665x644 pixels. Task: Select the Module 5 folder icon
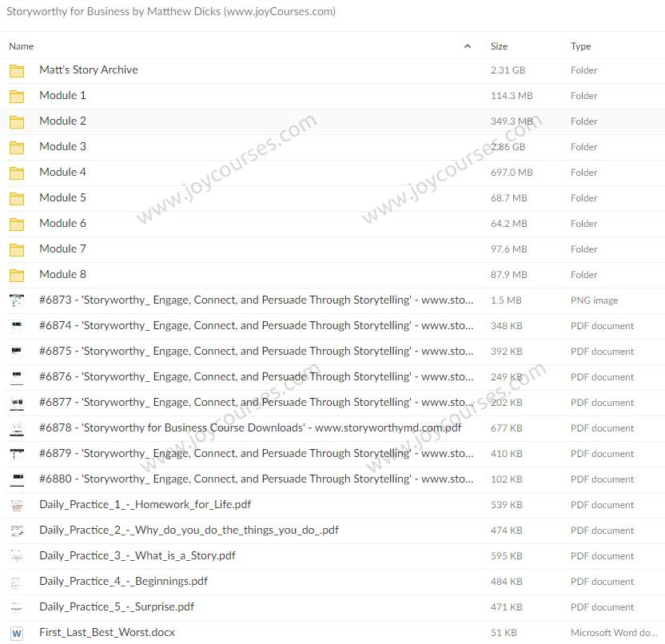[17, 198]
